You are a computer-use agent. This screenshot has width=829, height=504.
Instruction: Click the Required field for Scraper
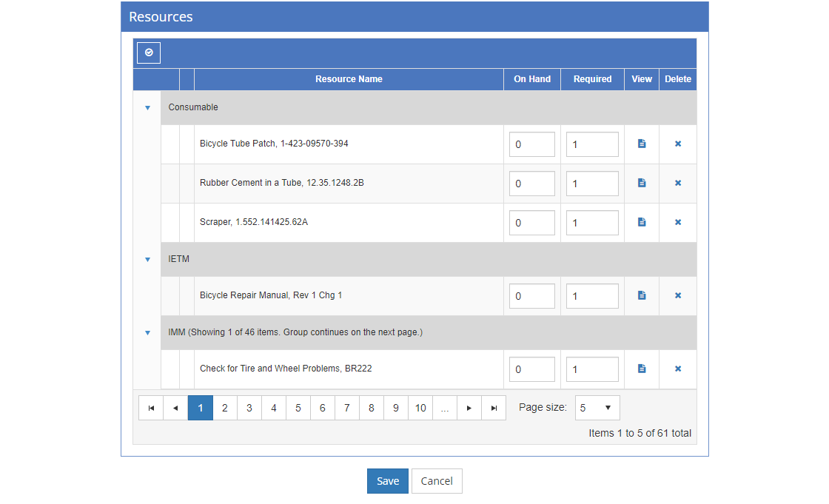[x=592, y=223]
